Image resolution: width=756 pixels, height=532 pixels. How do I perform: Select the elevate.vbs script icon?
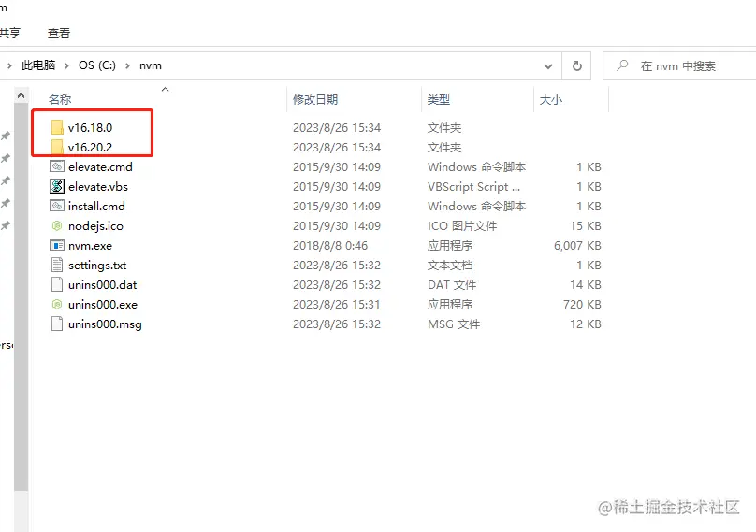[57, 186]
